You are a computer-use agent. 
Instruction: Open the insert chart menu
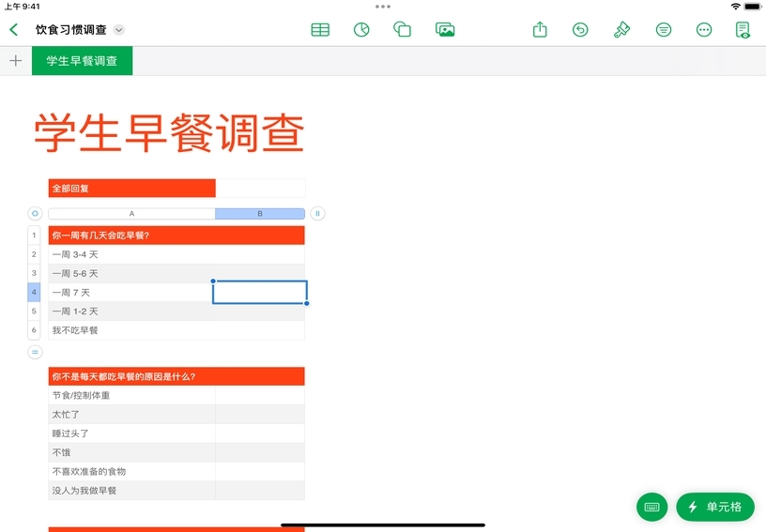361,30
